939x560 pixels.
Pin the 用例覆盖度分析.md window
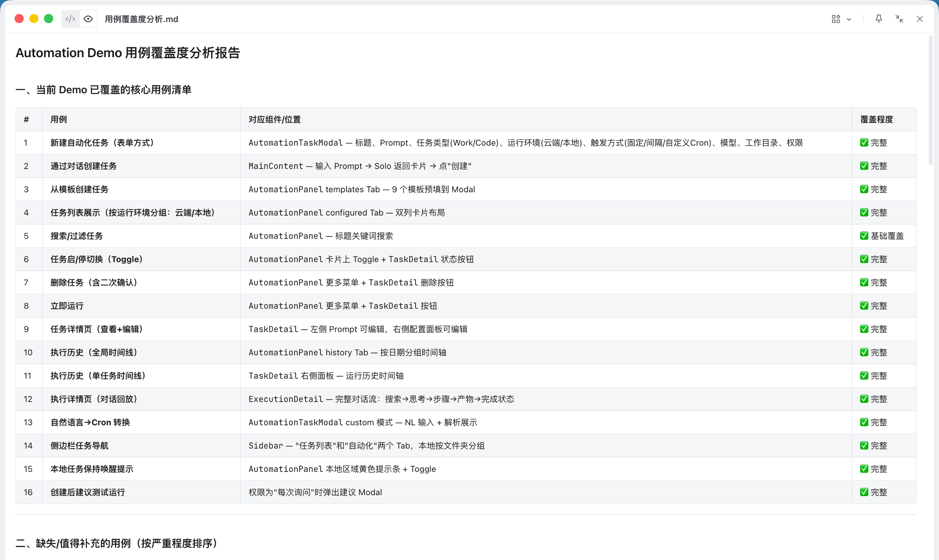(x=878, y=19)
